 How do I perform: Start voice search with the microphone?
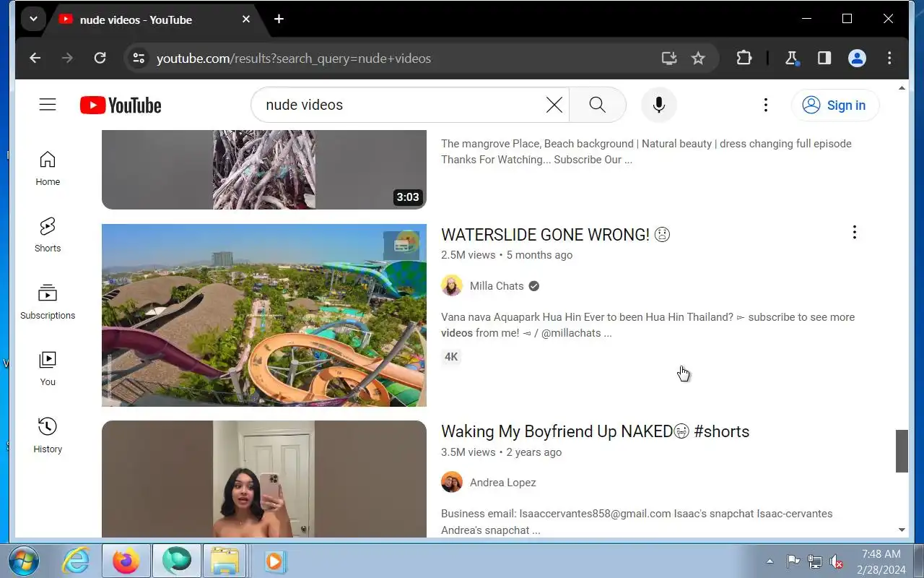coord(658,105)
